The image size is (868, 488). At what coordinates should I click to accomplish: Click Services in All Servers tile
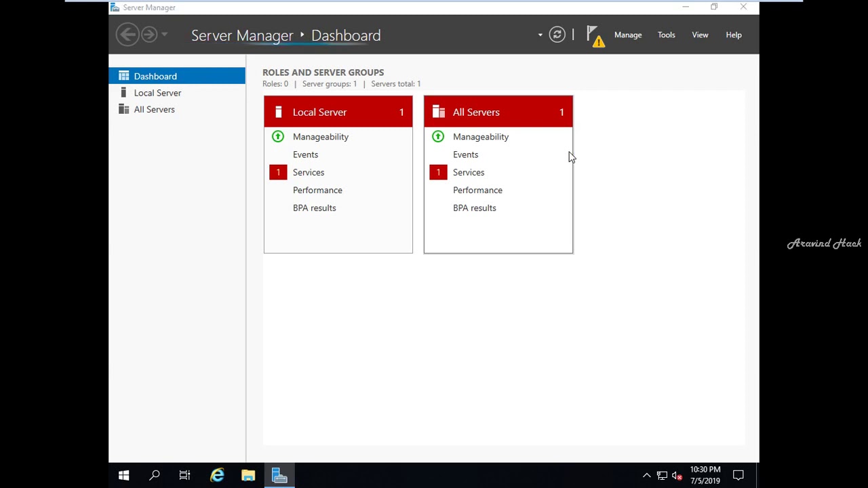[x=469, y=172]
